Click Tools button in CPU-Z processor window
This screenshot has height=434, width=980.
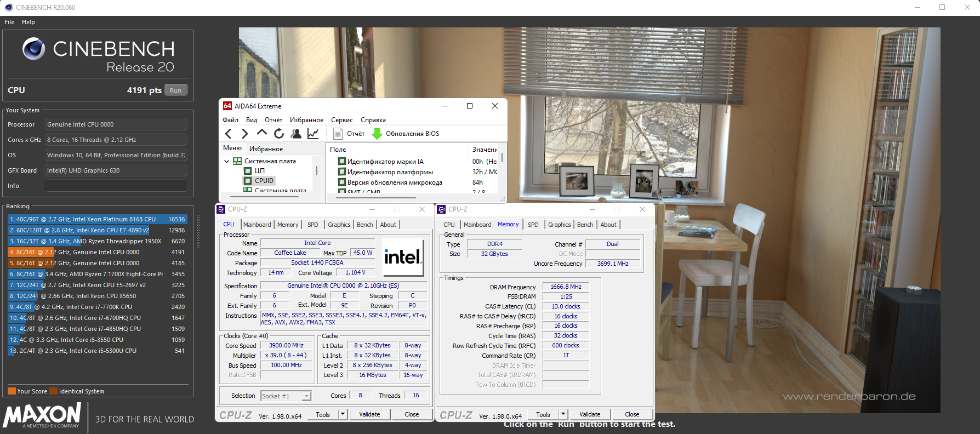coord(323,414)
